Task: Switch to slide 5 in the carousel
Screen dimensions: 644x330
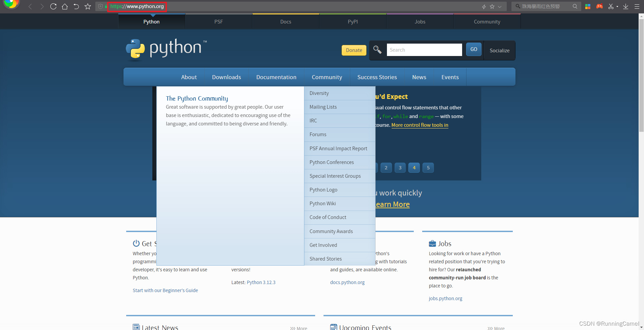Action: pos(428,168)
